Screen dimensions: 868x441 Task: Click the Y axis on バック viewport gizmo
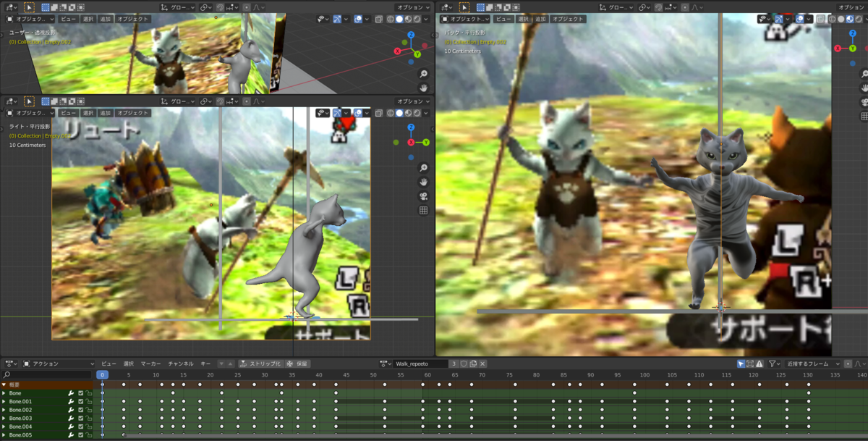point(853,48)
